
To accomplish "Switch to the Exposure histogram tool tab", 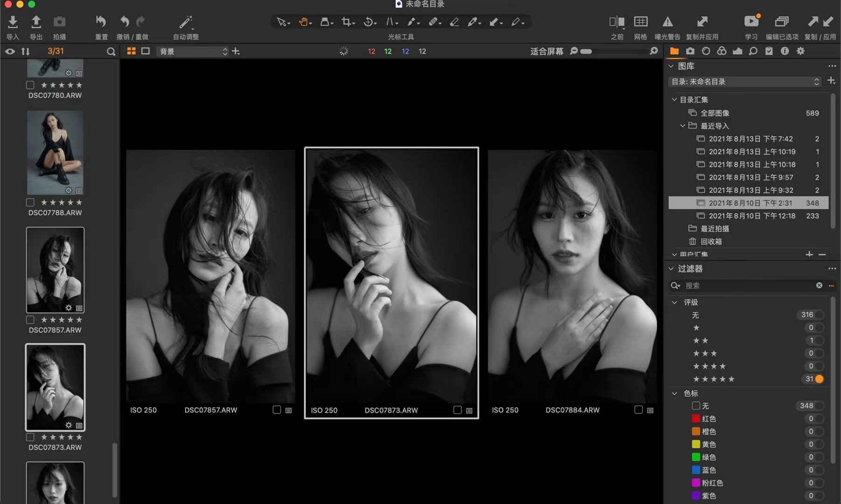I will (737, 51).
